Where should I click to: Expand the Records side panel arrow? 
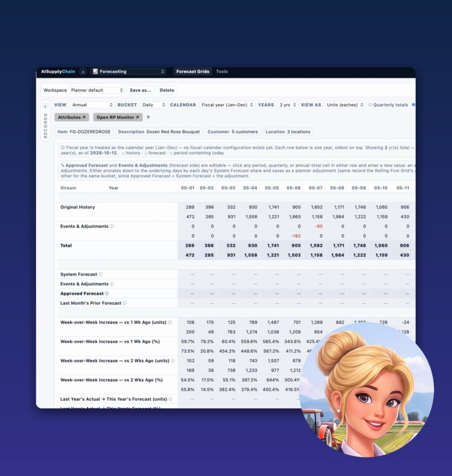pyautogui.click(x=45, y=106)
